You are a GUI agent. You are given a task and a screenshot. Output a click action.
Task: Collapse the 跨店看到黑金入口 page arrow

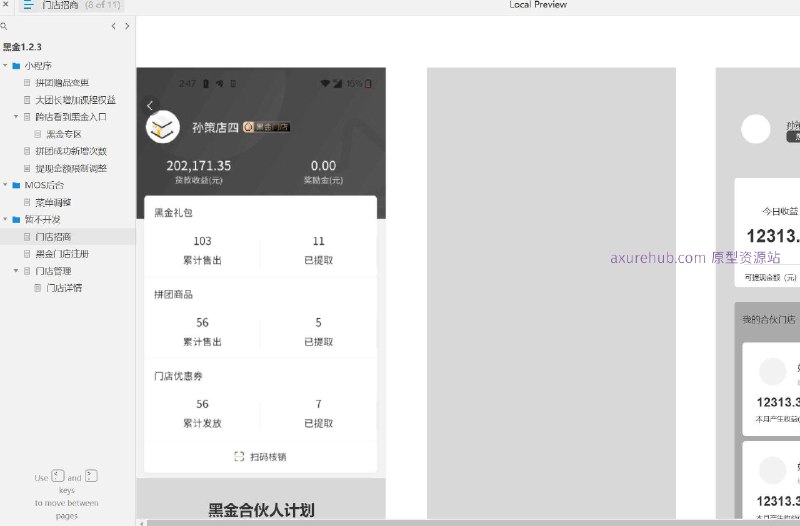[x=16, y=117]
